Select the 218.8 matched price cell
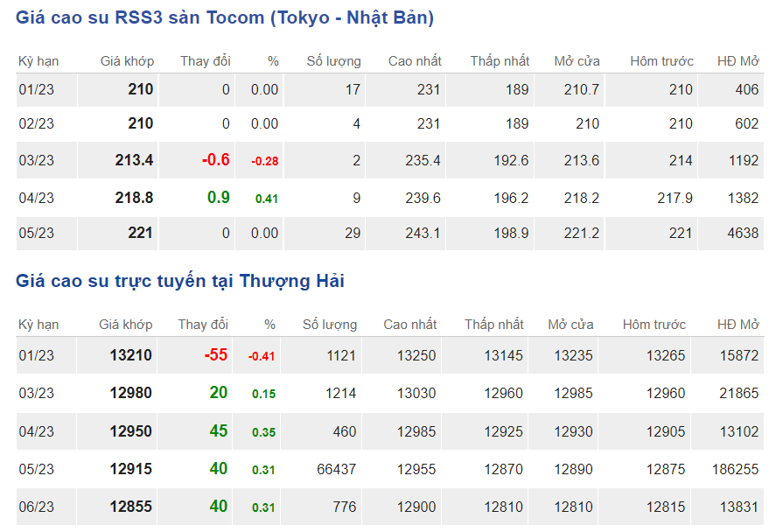776x532 pixels. click(134, 198)
